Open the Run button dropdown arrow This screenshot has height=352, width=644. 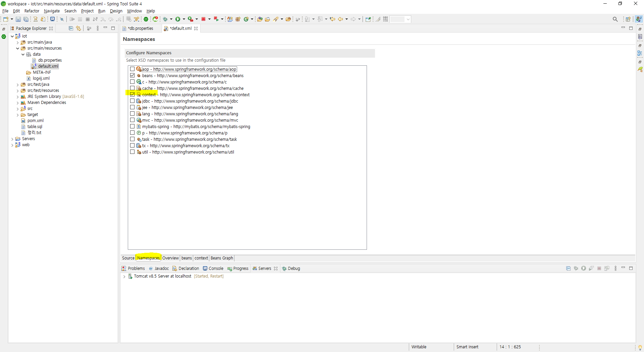tap(184, 19)
